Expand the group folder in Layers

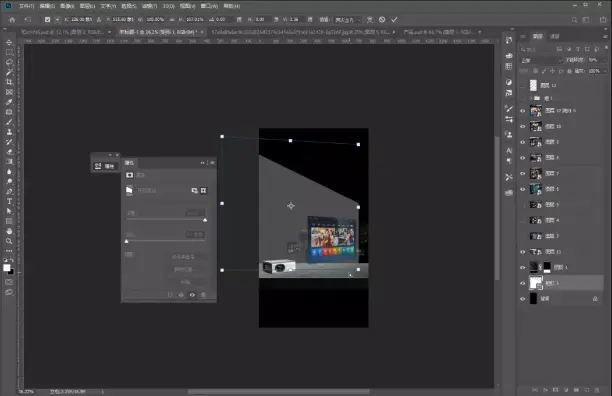tap(531, 98)
